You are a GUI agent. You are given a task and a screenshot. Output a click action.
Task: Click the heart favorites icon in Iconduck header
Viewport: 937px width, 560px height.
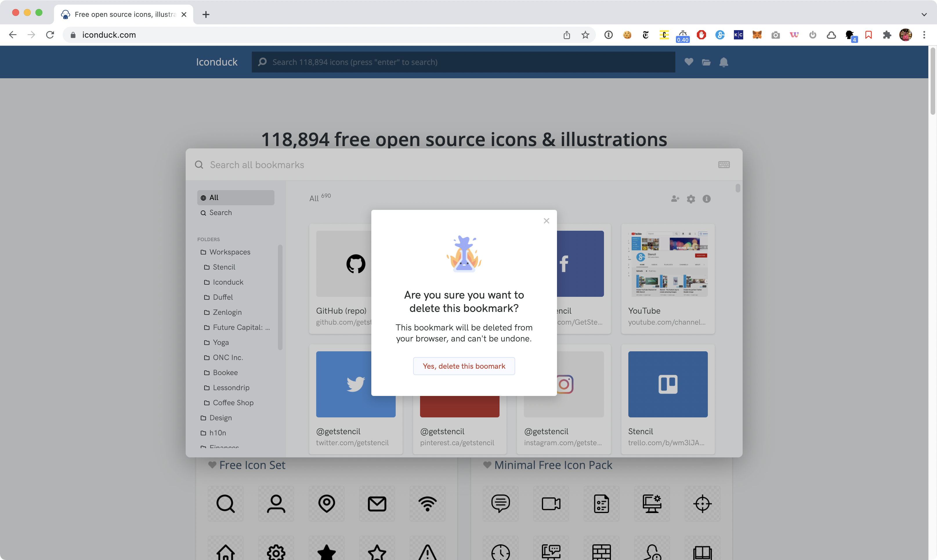tap(688, 62)
